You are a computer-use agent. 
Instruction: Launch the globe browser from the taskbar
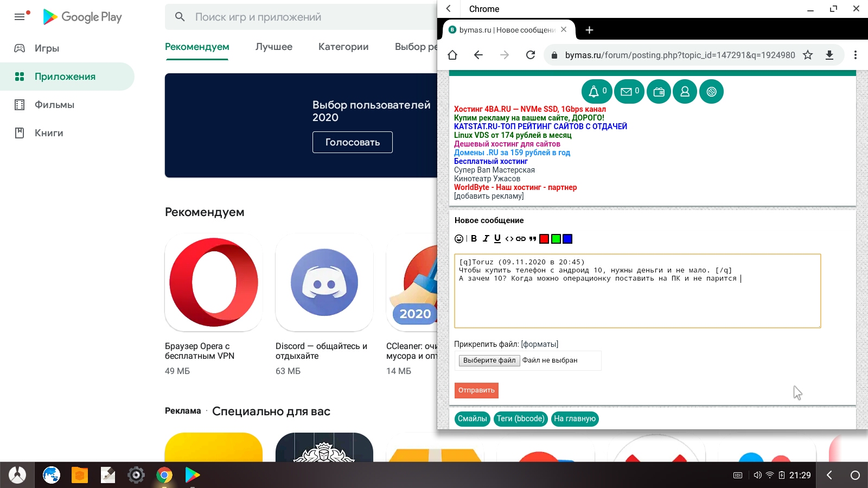[x=52, y=476]
